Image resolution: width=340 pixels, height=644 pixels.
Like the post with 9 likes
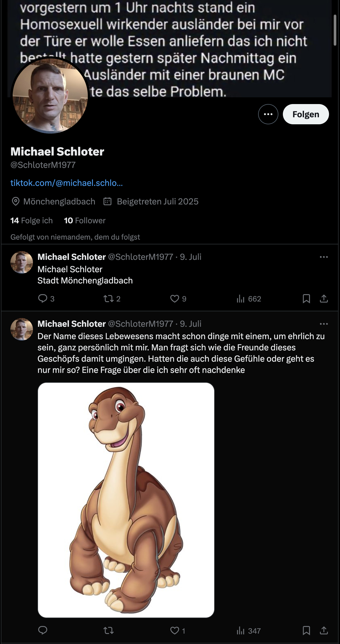[x=175, y=298]
